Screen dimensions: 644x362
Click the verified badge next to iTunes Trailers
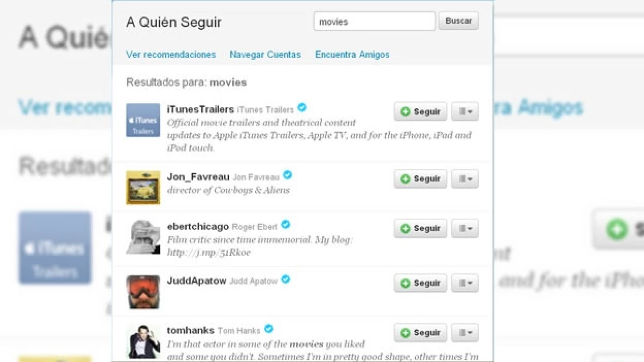click(302, 108)
